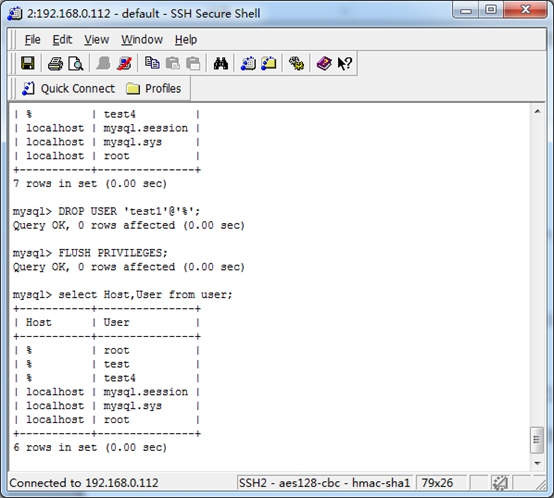The image size is (554, 498).
Task: Open the Edit menu
Action: [x=62, y=40]
